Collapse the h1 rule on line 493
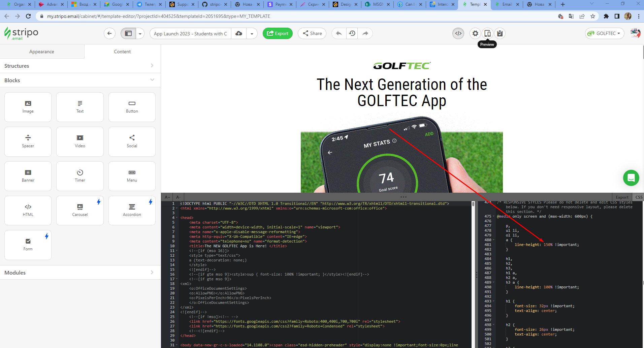The height and width of the screenshot is (348, 644). tap(494, 301)
